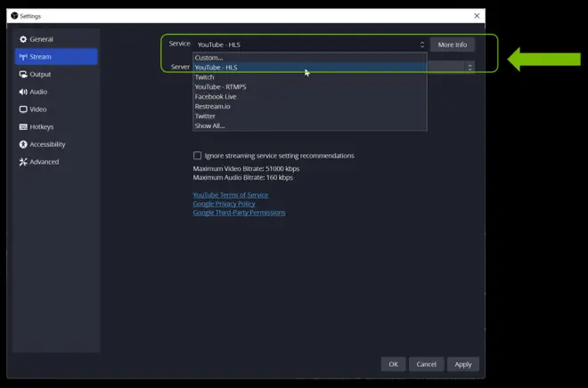Open the Advanced settings tab
This screenshot has height=388, width=588.
coord(56,162)
